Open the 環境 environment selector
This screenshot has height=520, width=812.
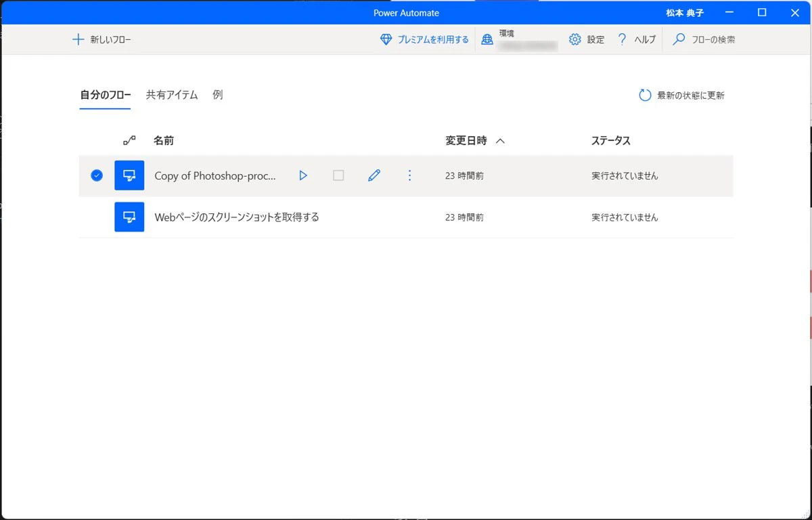pyautogui.click(x=519, y=39)
